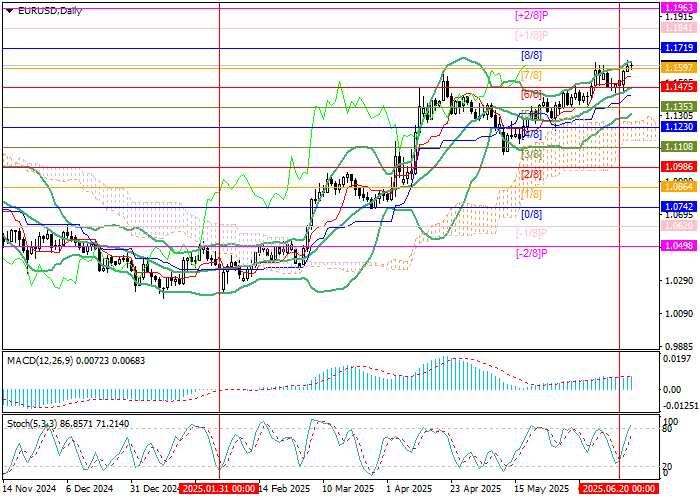Select the [+2/8]P Murrey level label
The width and height of the screenshot is (700, 500).
pos(531,15)
